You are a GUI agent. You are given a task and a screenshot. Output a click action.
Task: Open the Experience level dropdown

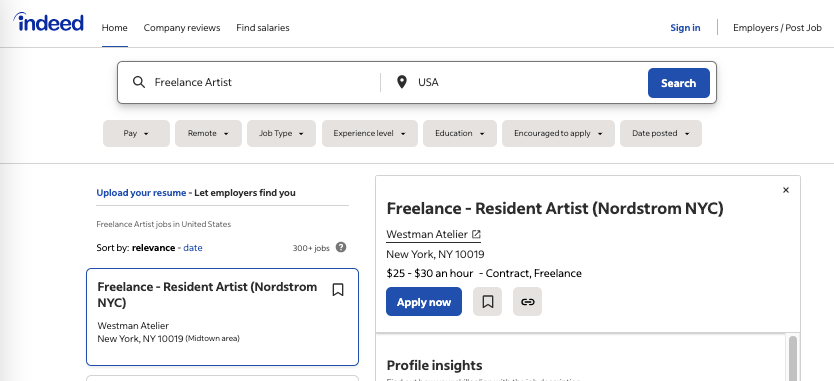point(370,134)
